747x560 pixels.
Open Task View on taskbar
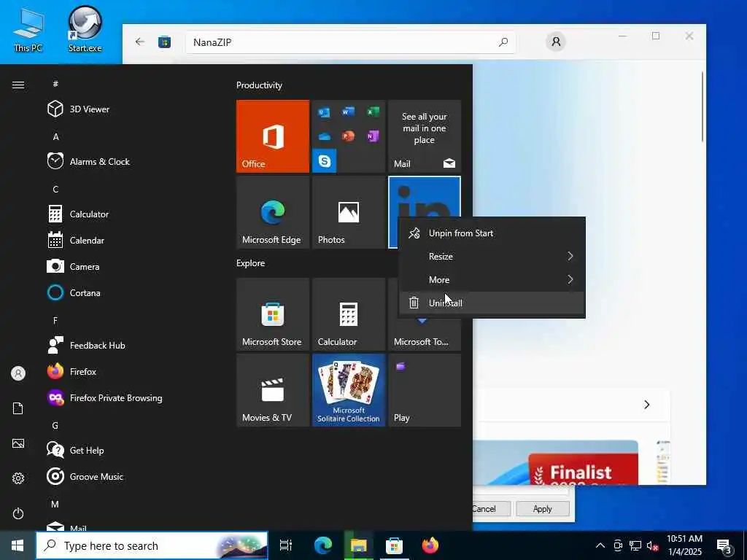click(286, 545)
